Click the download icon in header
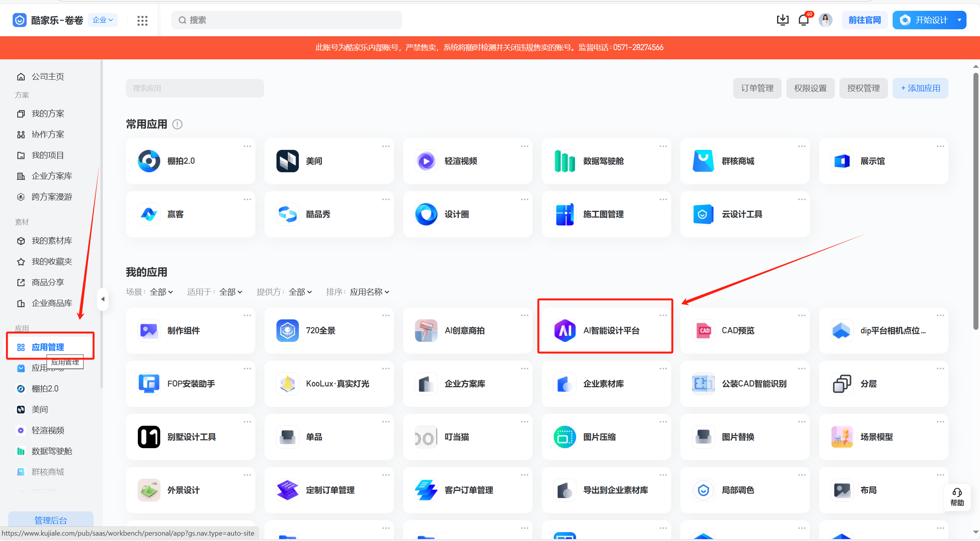The image size is (980, 541). click(782, 20)
